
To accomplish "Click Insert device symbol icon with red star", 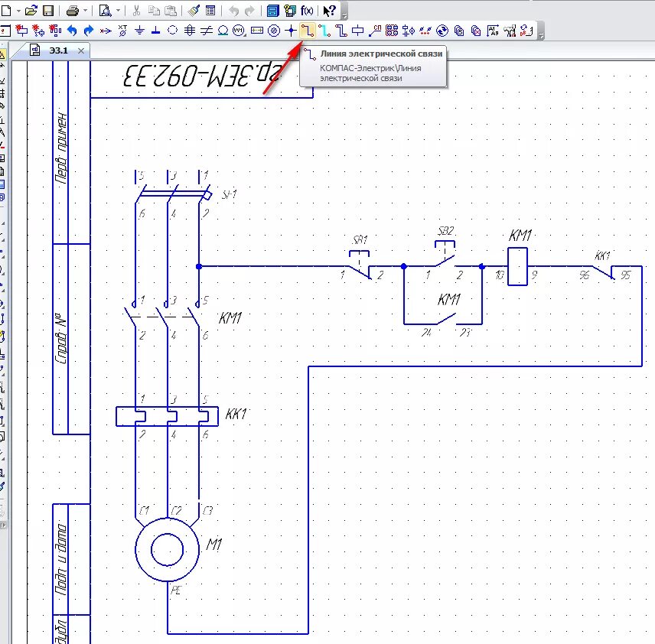I will (21, 31).
